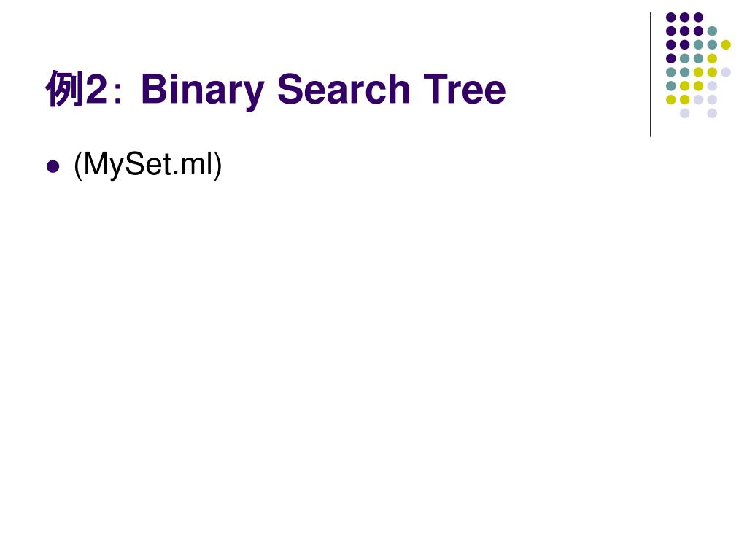This screenshot has height=560, width=747.
Task: Click the teal dot in second dot row
Action: [x=712, y=31]
